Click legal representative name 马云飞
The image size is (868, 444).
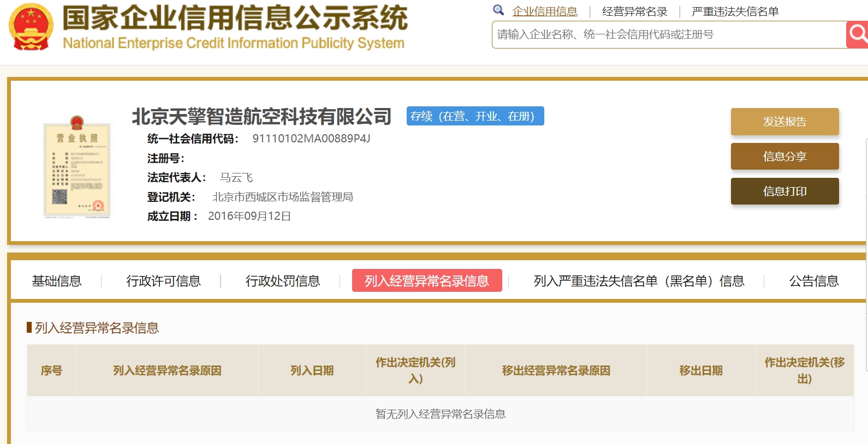[236, 177]
